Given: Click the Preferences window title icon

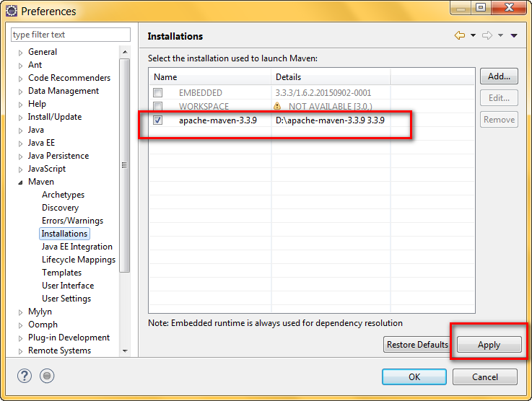Looking at the screenshot, I should [x=12, y=11].
